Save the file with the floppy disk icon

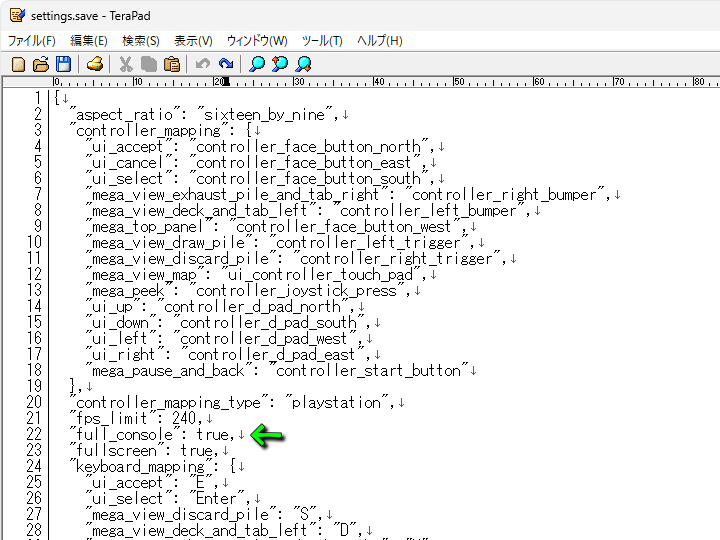point(63,64)
